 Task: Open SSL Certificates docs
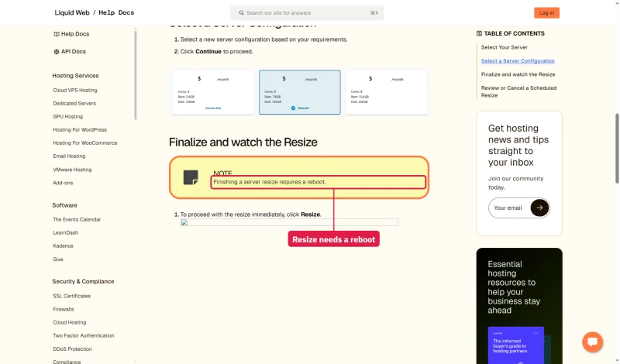pyautogui.click(x=71, y=296)
